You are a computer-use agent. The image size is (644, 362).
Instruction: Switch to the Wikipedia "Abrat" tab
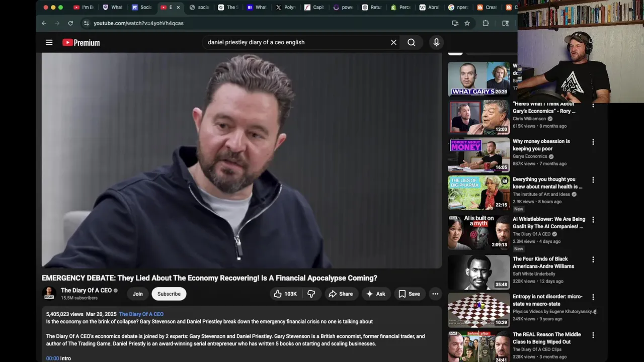pyautogui.click(x=430, y=8)
